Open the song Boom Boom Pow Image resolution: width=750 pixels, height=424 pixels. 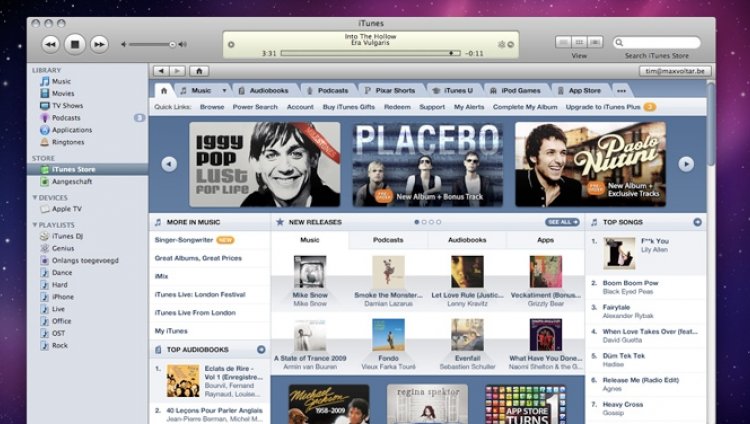point(630,283)
